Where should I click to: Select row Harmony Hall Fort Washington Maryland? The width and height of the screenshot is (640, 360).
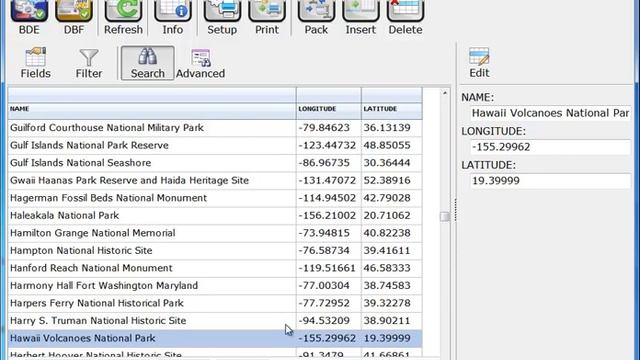click(215, 286)
